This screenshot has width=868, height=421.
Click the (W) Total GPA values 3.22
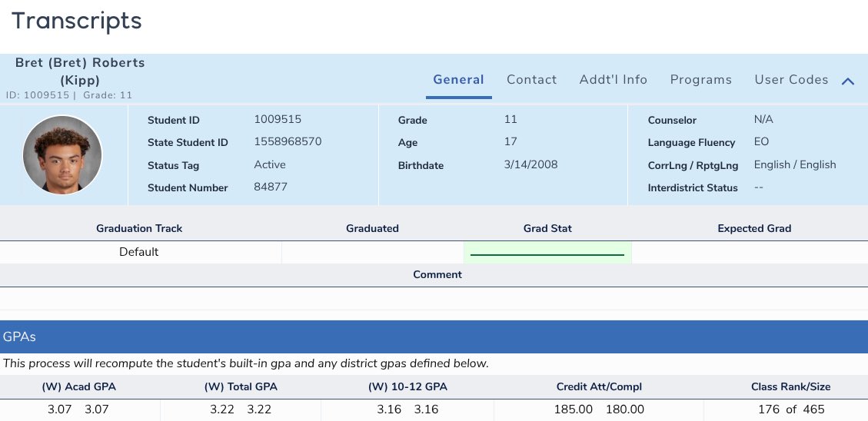point(241,409)
